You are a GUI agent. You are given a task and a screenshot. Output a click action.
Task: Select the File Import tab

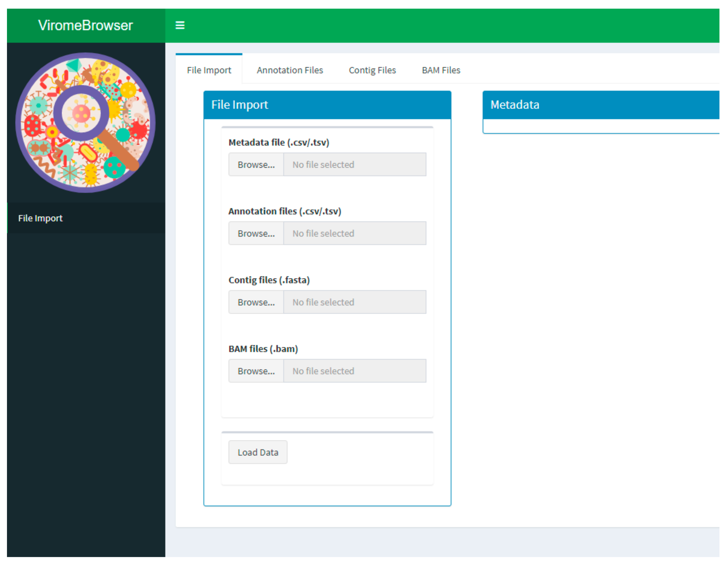(x=209, y=70)
